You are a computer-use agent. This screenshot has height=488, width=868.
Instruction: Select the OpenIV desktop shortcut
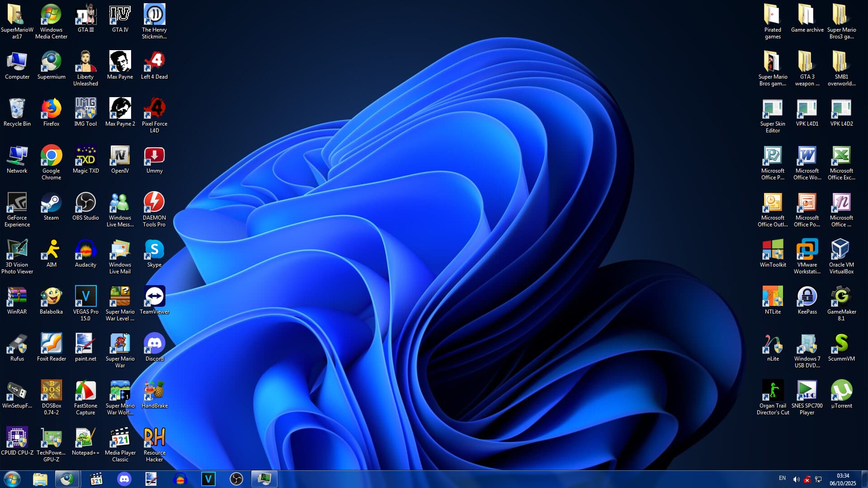click(x=120, y=160)
